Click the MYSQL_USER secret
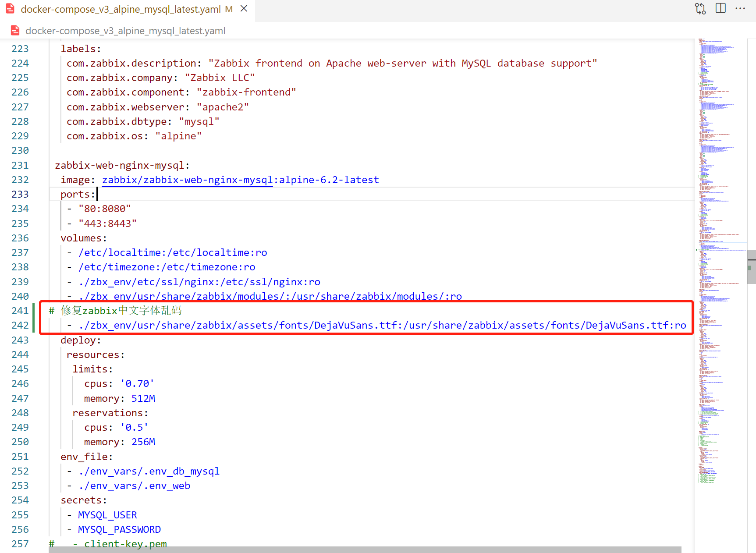This screenshot has height=553, width=756. [107, 515]
